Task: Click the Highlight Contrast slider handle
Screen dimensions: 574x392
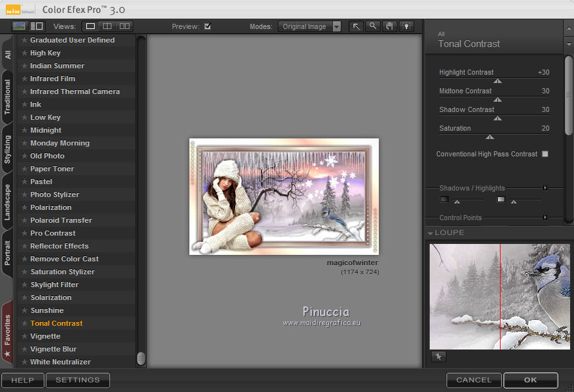Action: 497,81
